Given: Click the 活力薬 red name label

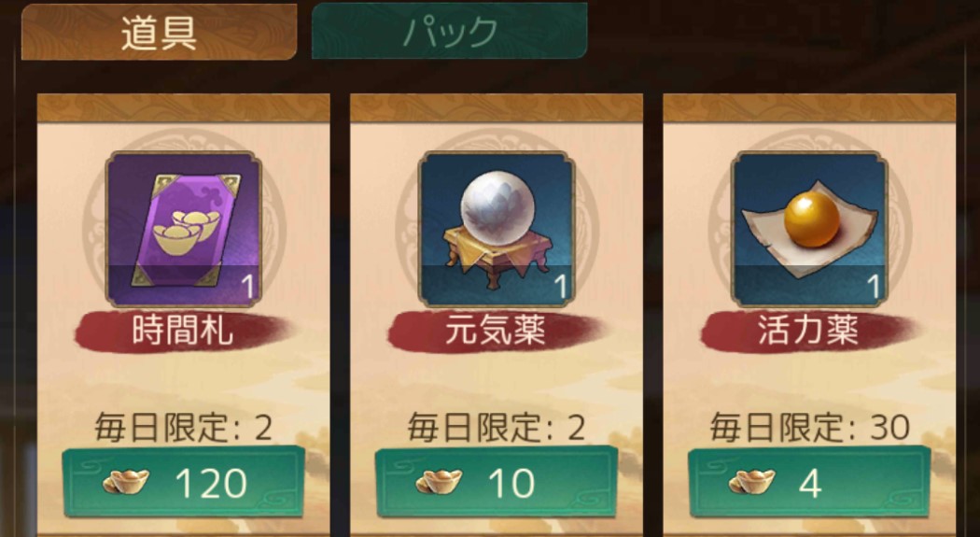Looking at the screenshot, I should coord(809,332).
